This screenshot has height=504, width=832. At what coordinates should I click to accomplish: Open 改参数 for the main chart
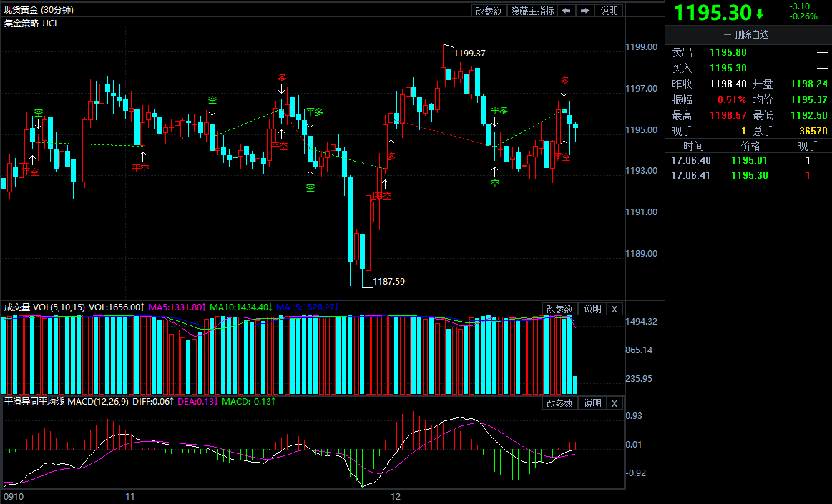[488, 11]
